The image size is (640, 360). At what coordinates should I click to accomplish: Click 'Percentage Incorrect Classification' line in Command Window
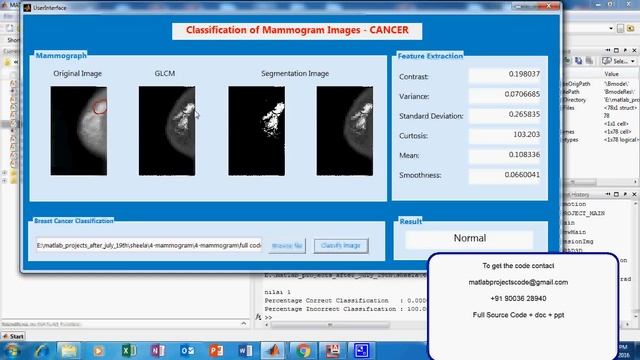coord(345,309)
